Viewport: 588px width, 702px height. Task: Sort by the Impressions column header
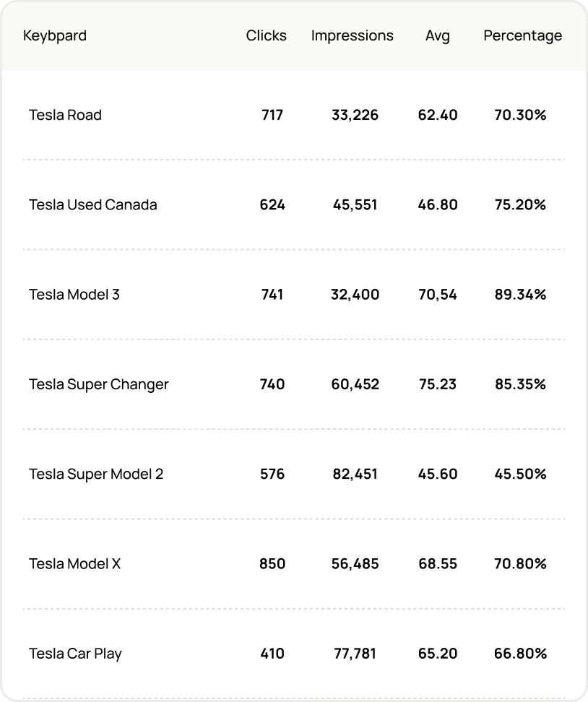click(x=352, y=35)
